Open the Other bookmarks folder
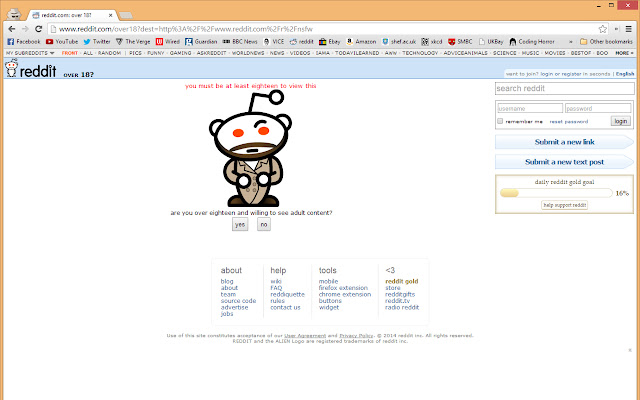The image size is (640, 400). click(x=606, y=42)
